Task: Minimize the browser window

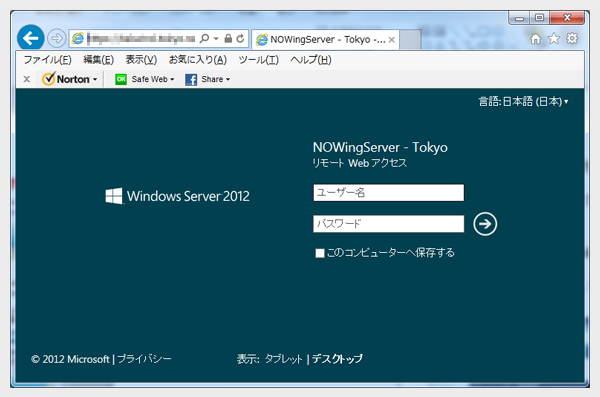Action: [519, 18]
